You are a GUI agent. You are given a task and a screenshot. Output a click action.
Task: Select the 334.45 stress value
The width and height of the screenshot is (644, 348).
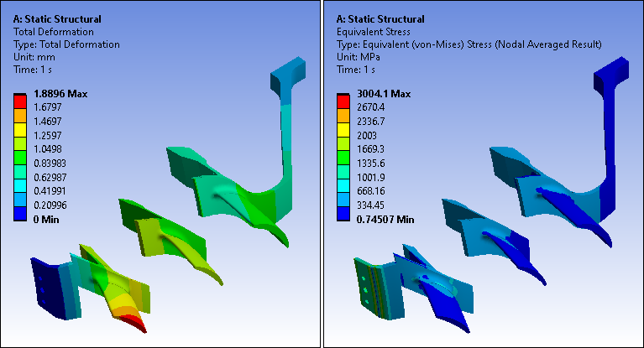pyautogui.click(x=371, y=205)
